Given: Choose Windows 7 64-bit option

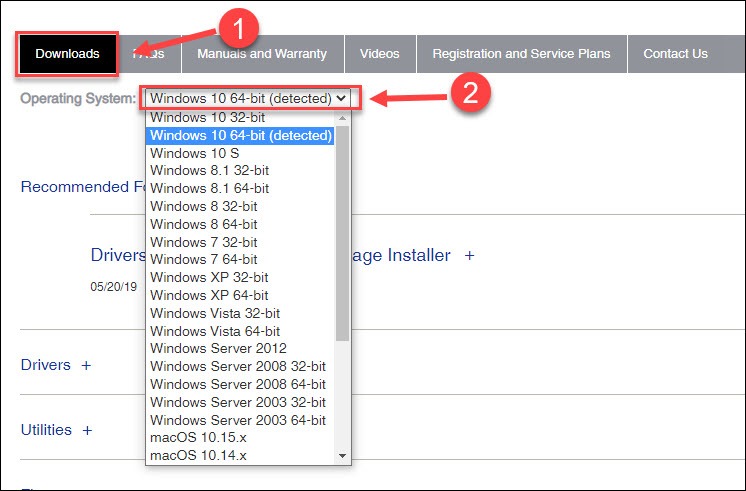Looking at the screenshot, I should pyautogui.click(x=240, y=259).
